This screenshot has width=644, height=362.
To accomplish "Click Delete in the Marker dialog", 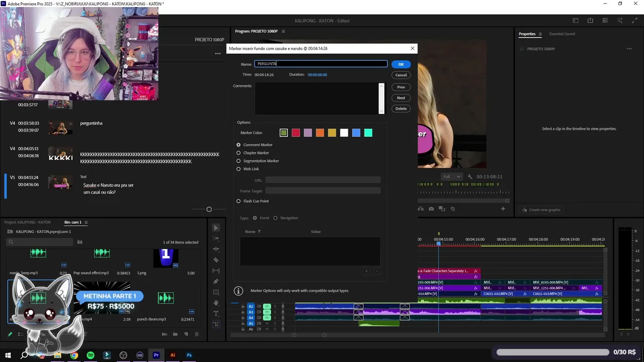I will [401, 108].
